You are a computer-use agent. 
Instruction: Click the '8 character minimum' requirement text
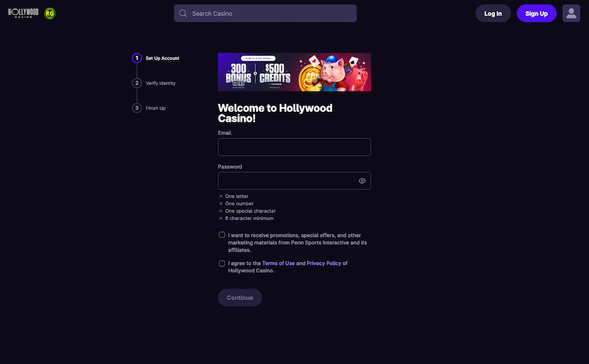[250, 218]
